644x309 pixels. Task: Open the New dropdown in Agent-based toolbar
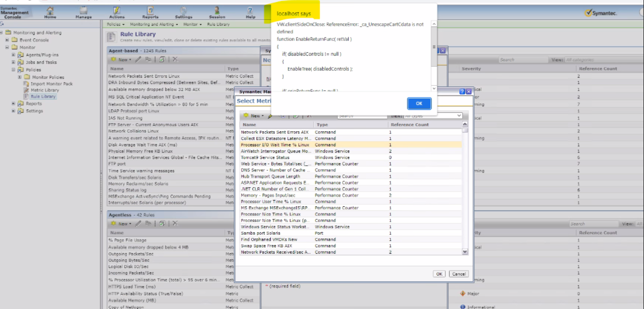point(121,60)
